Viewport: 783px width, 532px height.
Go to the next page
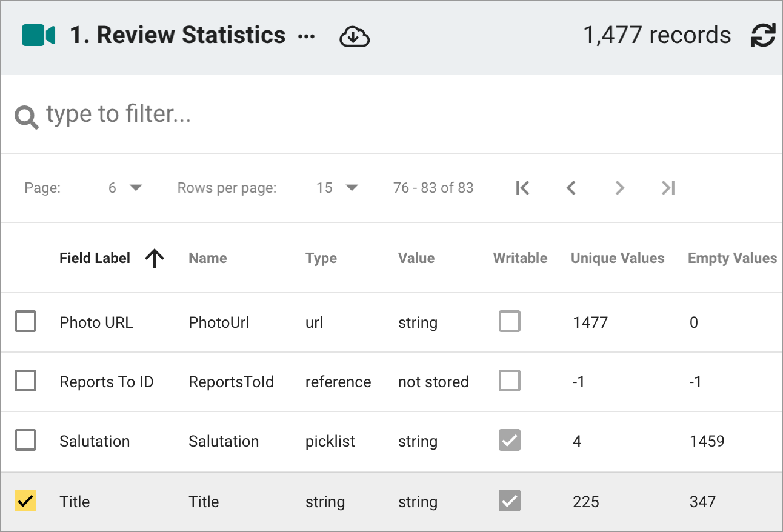pyautogui.click(x=619, y=188)
